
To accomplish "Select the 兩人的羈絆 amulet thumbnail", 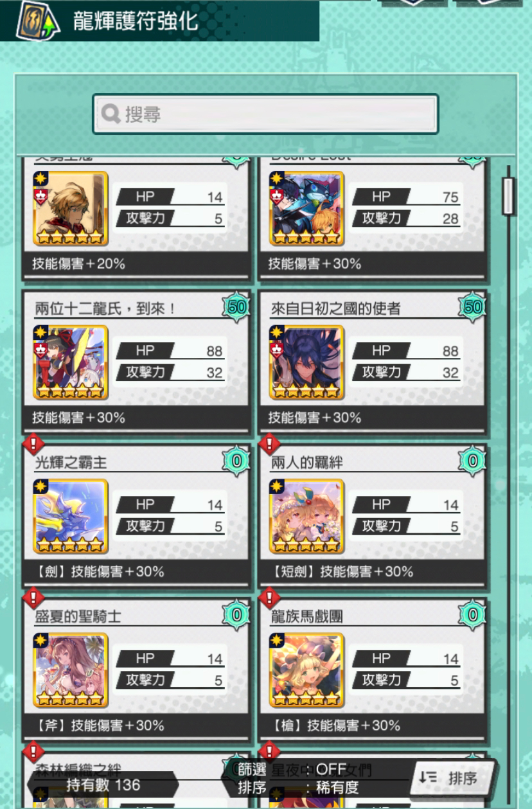I will [306, 516].
